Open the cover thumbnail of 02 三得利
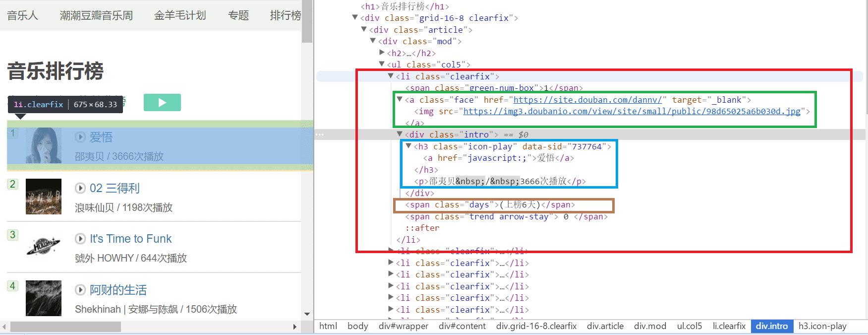Viewport: 868px width, 335px height. [44, 197]
